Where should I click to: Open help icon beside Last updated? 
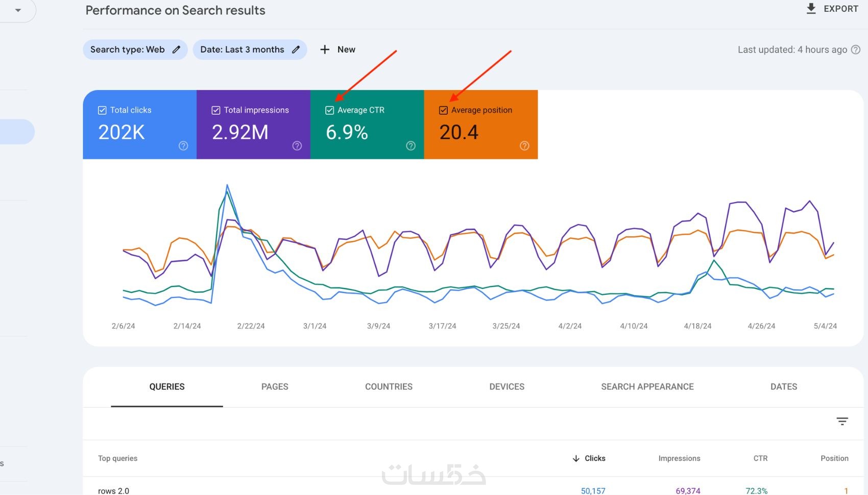tap(856, 49)
